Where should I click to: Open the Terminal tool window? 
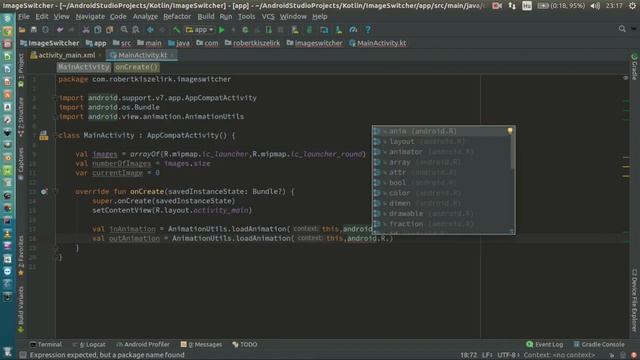tap(46, 344)
